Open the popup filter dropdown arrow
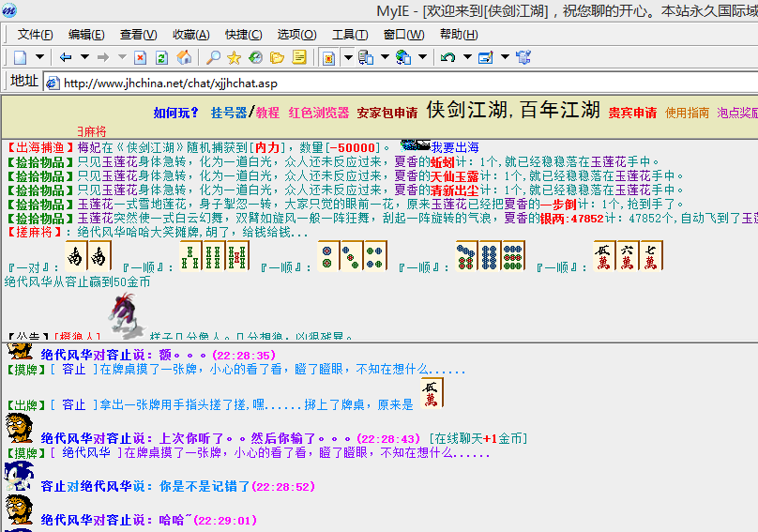The image size is (758, 532). (x=348, y=57)
